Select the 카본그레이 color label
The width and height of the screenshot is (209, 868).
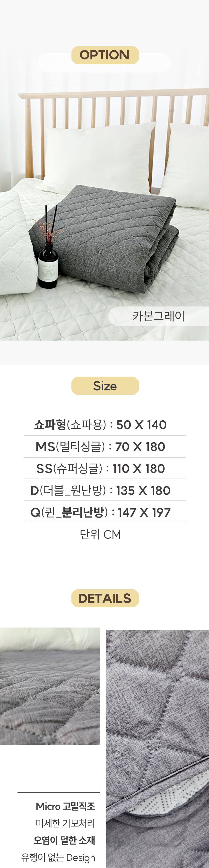[x=158, y=316]
